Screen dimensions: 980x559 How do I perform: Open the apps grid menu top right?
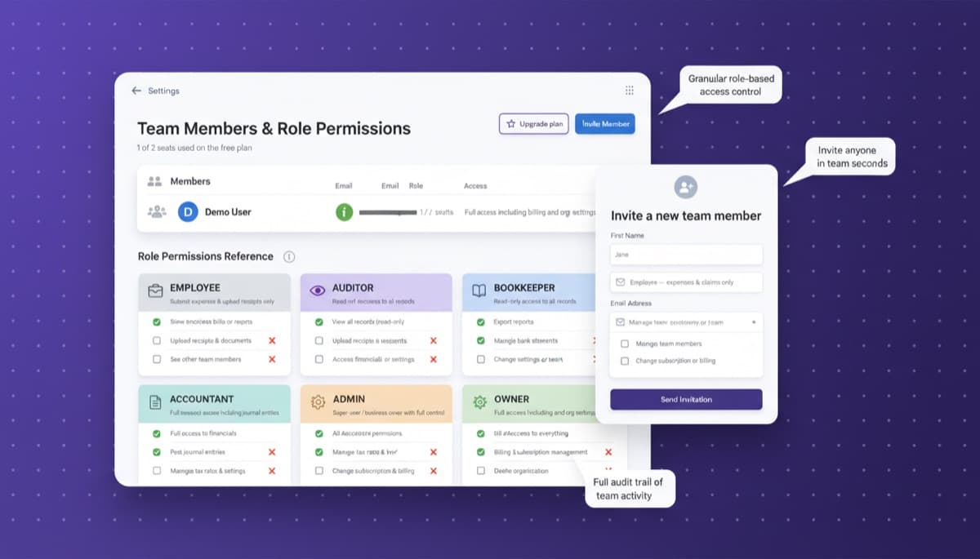click(x=629, y=91)
